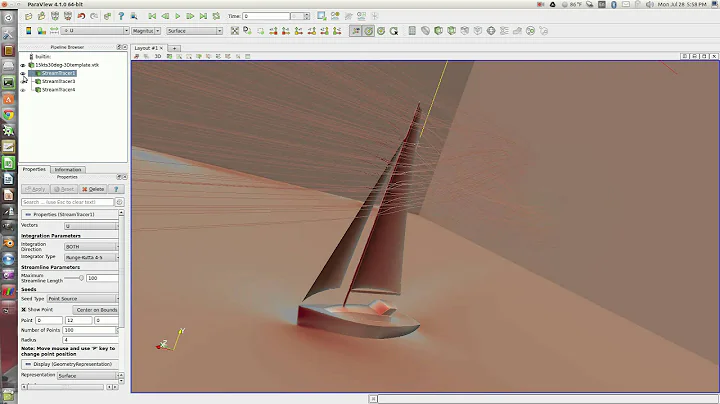Click the Delete button
Image resolution: width=720 pixels, height=404 pixels.
pos(93,189)
